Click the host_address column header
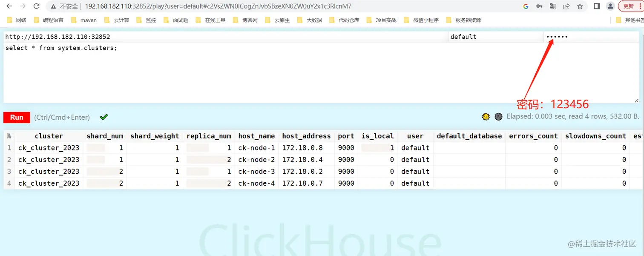This screenshot has width=644, height=256. (x=306, y=136)
